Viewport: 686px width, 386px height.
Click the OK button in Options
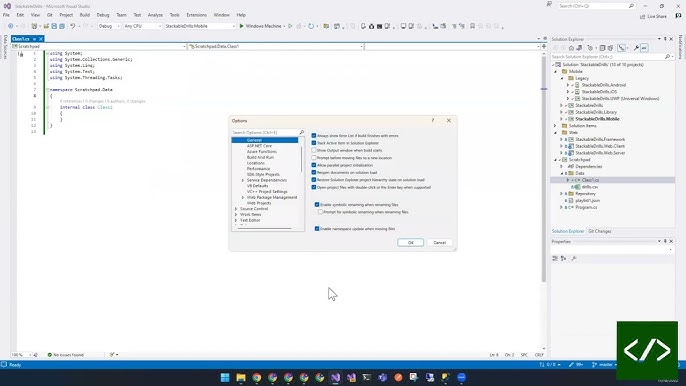point(410,242)
